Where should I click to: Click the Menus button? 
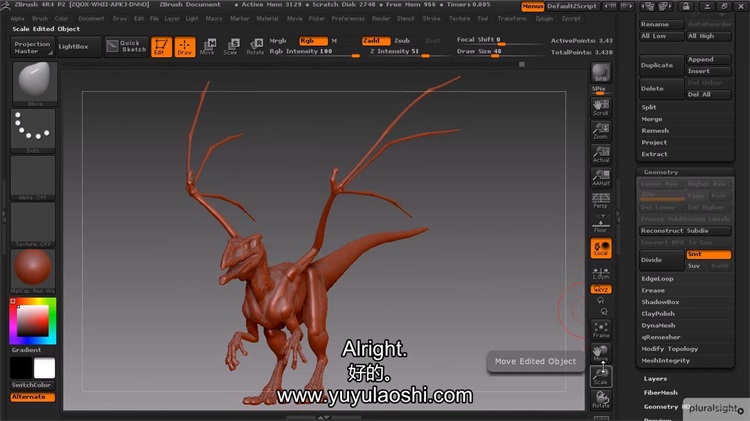532,6
